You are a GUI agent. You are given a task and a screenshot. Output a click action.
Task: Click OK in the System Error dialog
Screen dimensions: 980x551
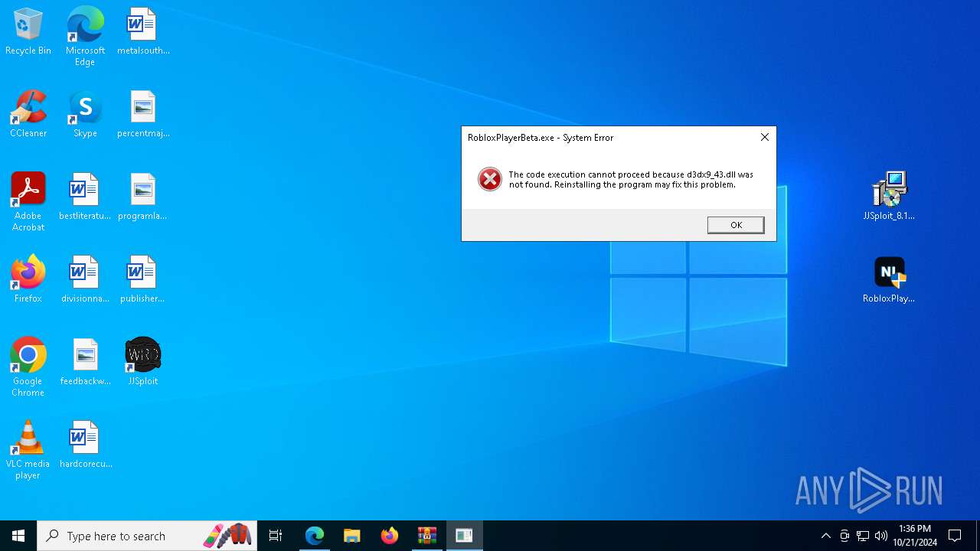click(x=736, y=225)
